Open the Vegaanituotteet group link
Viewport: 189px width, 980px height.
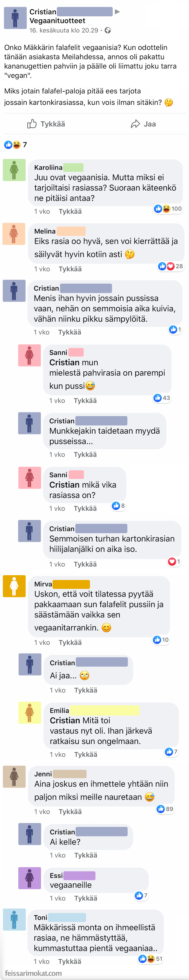[57, 21]
